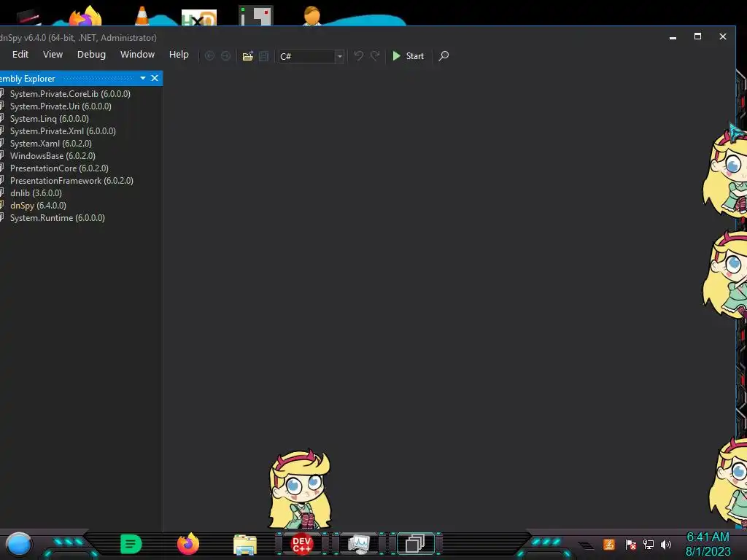Select dnSpy (6.4.0.0) assembly
The width and height of the screenshot is (747, 560).
coord(38,205)
